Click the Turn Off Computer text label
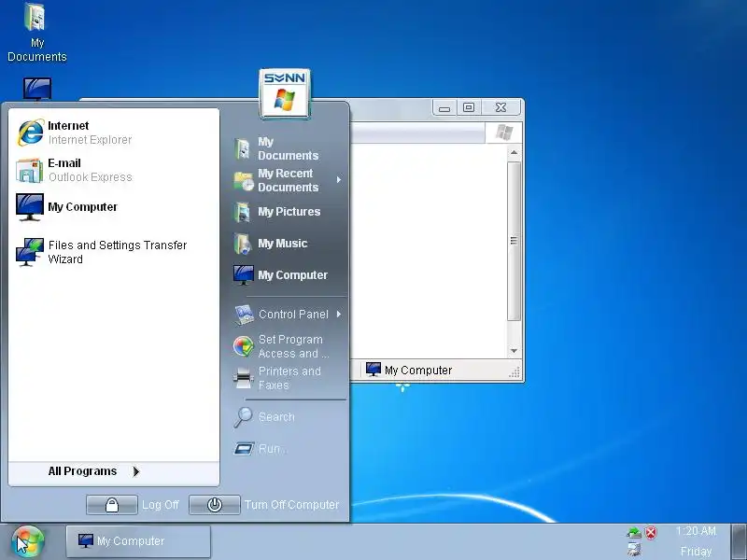747x560 pixels. (291, 505)
